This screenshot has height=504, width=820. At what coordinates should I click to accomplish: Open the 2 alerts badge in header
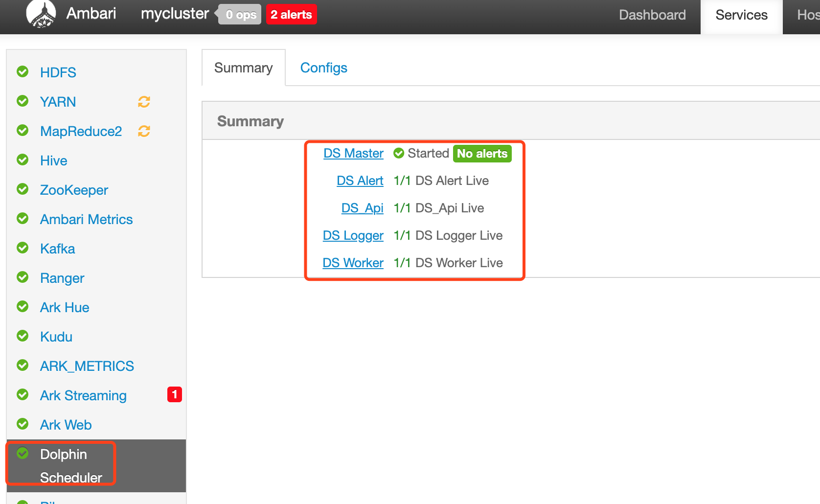click(291, 15)
